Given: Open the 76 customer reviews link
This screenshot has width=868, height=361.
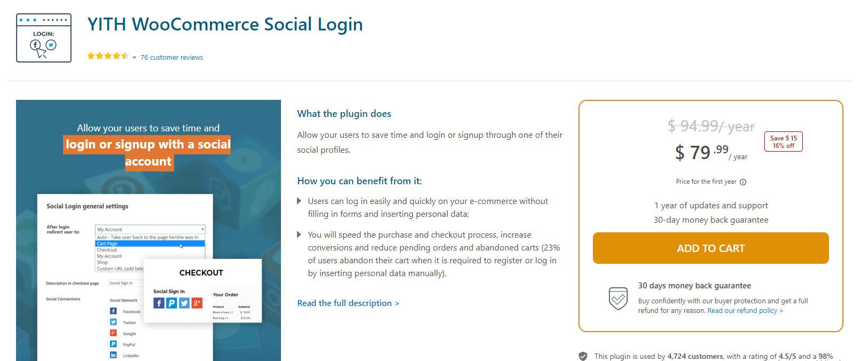Looking at the screenshot, I should [x=171, y=58].
